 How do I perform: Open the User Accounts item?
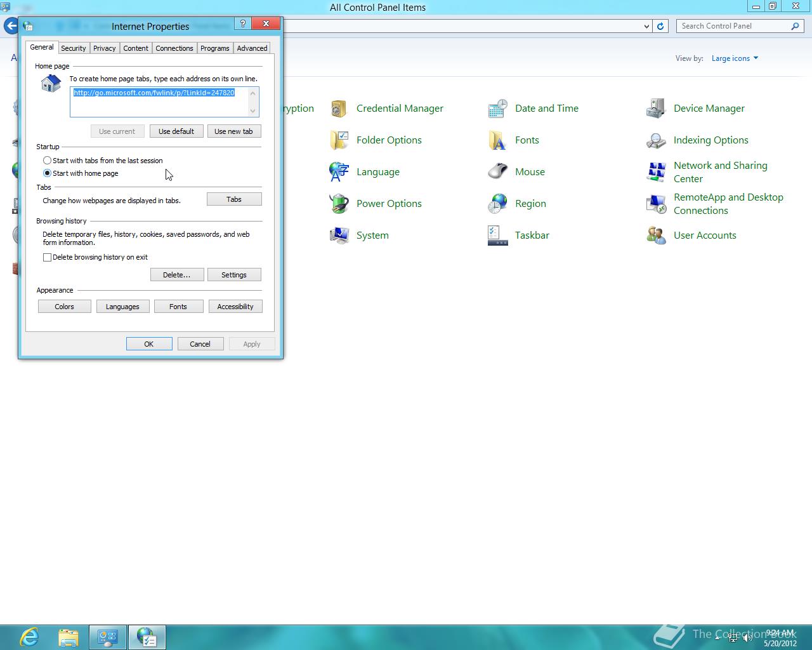tap(705, 235)
